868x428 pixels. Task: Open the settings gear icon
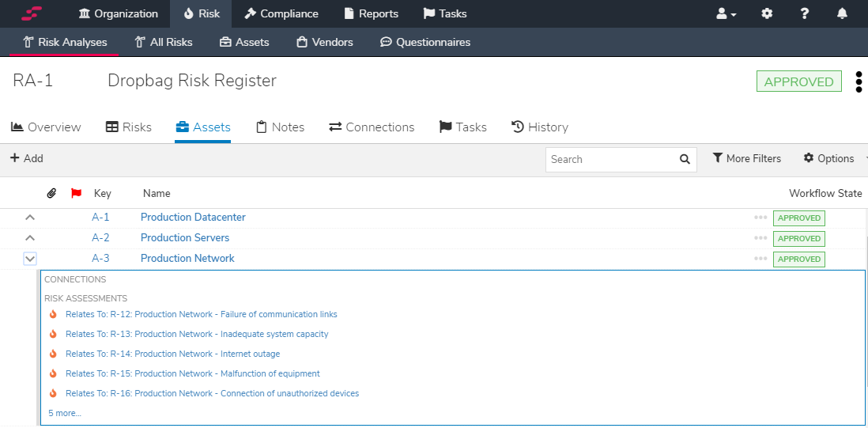[767, 13]
